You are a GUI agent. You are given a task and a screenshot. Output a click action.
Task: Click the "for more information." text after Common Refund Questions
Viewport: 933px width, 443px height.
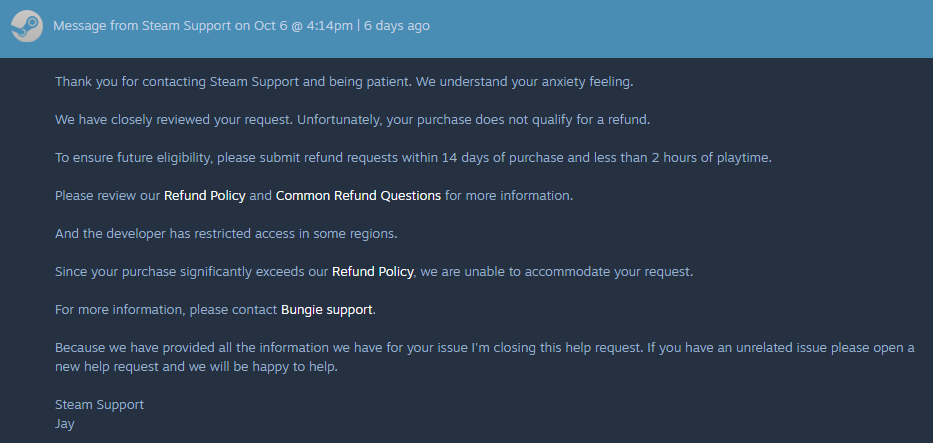pyautogui.click(x=509, y=196)
